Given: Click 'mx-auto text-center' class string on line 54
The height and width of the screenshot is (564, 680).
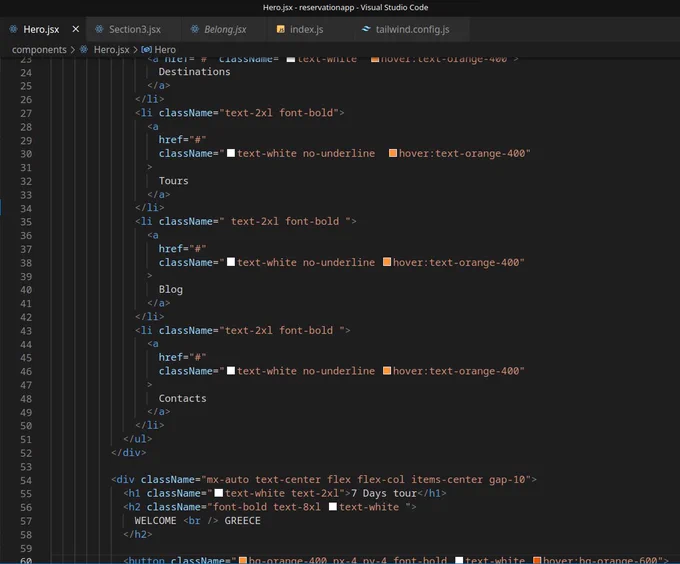Looking at the screenshot, I should click(264, 479).
